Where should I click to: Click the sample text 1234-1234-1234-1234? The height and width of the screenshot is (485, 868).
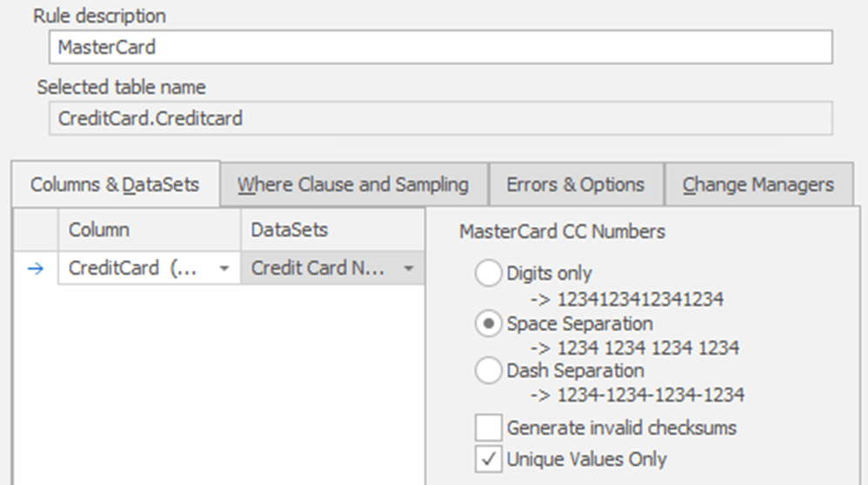(651, 395)
